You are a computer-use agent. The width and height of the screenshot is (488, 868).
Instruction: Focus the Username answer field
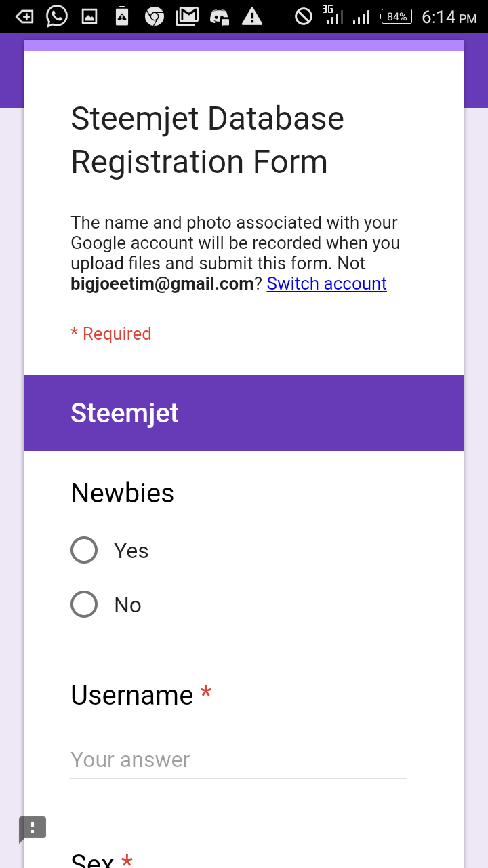239,760
